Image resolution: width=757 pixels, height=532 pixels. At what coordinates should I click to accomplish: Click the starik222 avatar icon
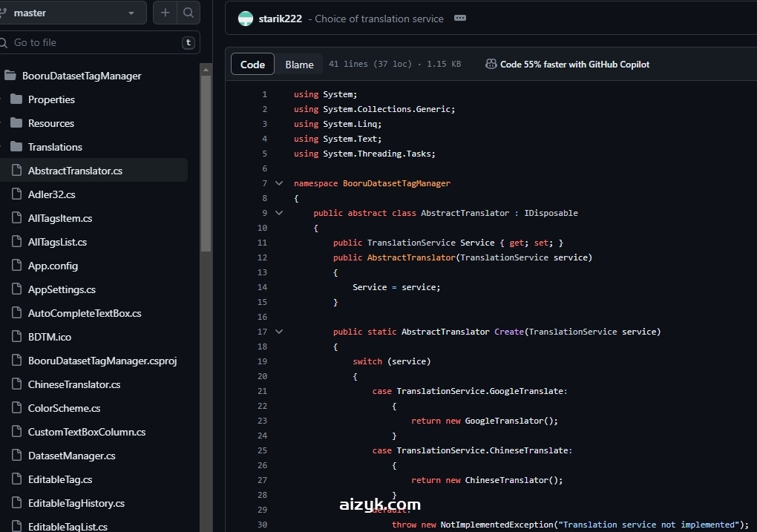point(246,19)
